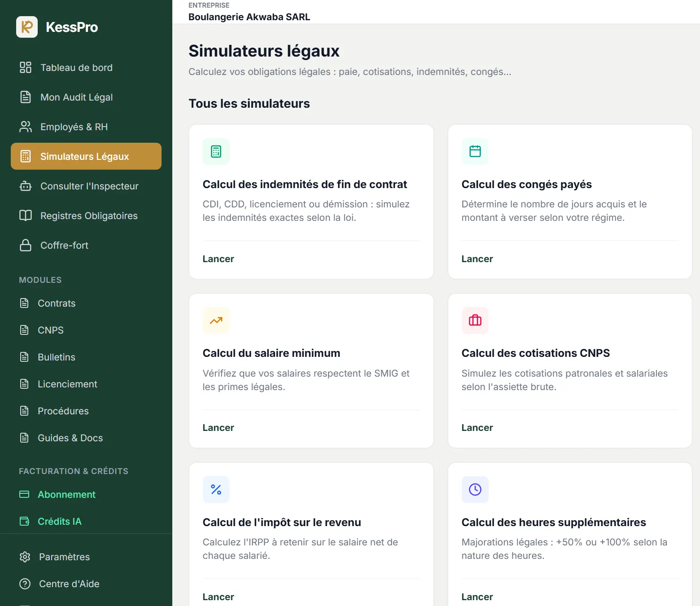Open the Contrats module
Image resolution: width=700 pixels, height=606 pixels.
[x=86, y=303]
